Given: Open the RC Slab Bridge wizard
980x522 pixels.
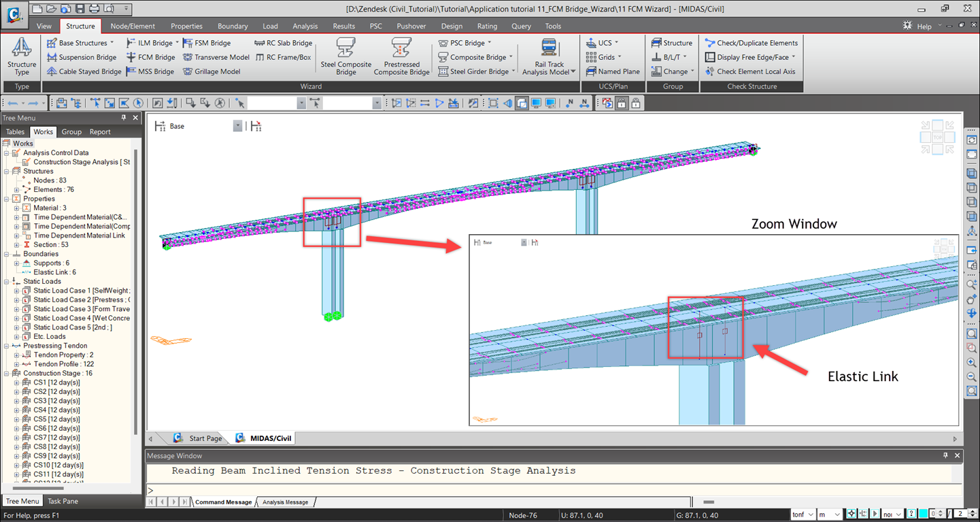Looking at the screenshot, I should 284,43.
